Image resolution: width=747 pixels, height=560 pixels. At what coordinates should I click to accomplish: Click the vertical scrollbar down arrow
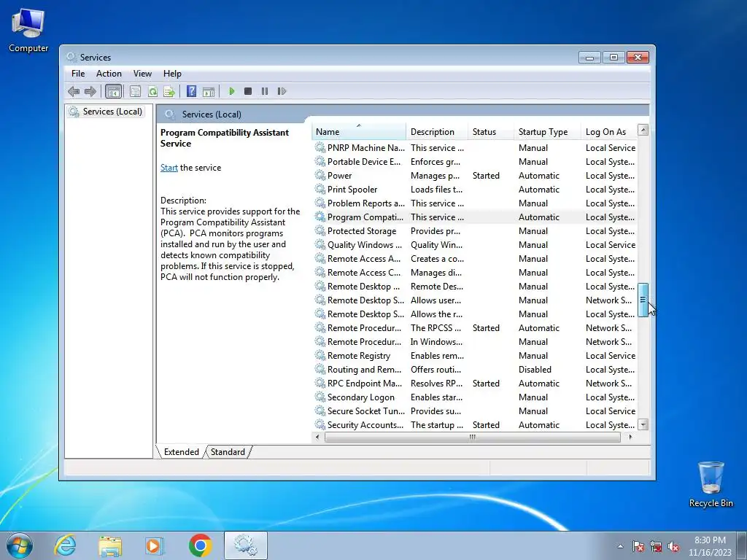point(643,424)
